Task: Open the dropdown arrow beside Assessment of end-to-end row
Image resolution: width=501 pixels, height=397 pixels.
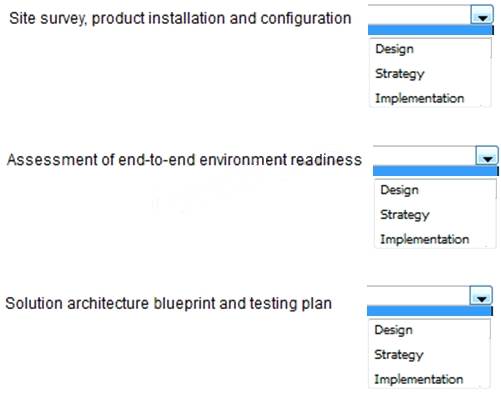Action: click(x=487, y=156)
